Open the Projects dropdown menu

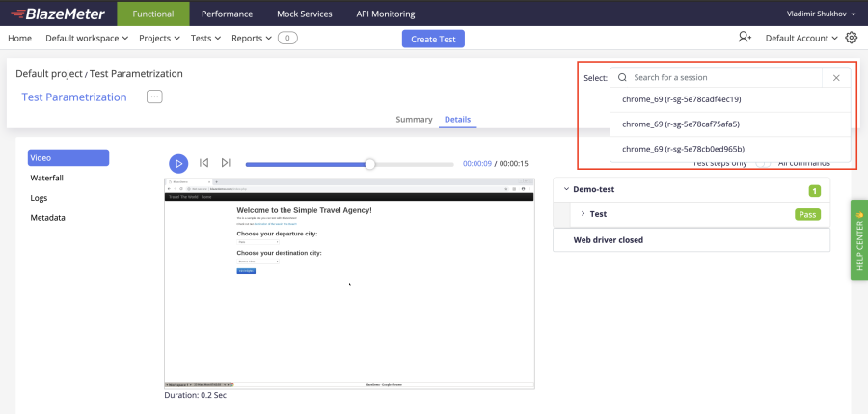coord(159,39)
